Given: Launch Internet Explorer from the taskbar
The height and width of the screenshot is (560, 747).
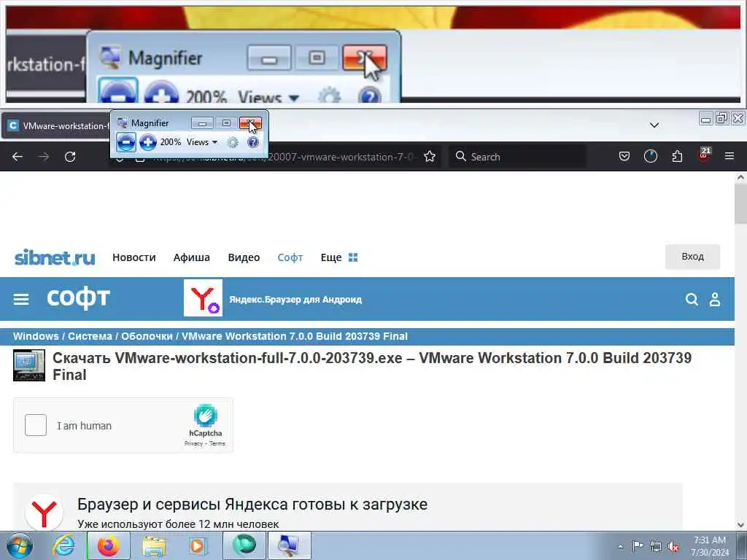Looking at the screenshot, I should coord(63,545).
